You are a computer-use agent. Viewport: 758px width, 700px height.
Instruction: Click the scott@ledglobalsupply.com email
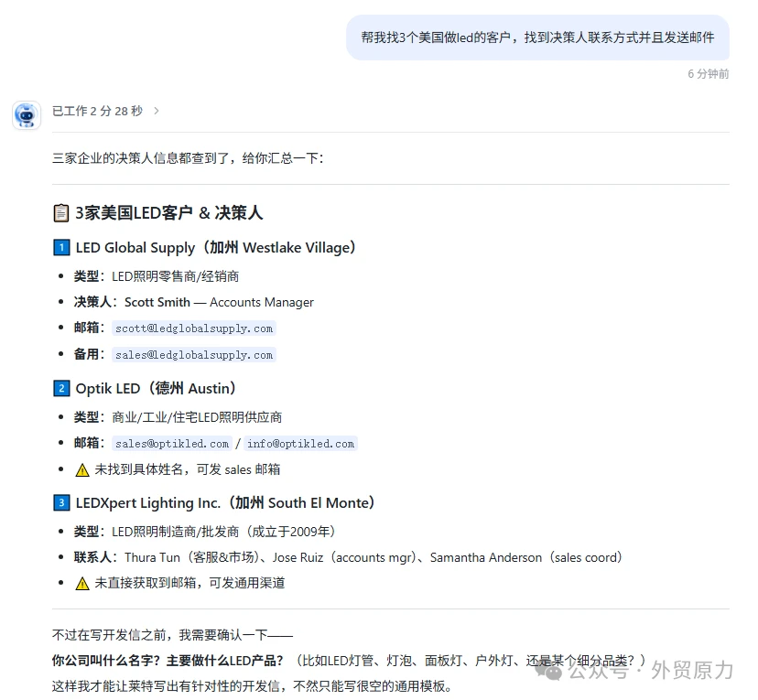tap(194, 328)
